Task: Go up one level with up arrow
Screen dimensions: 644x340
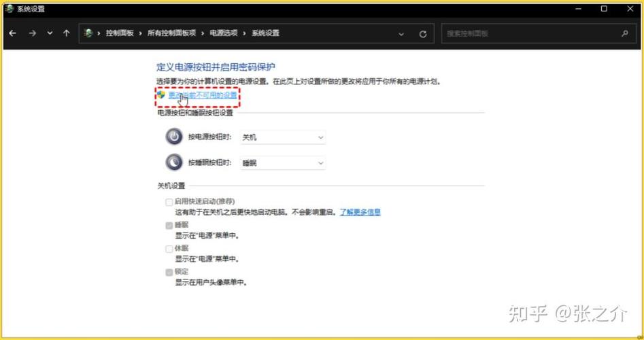Action: pos(67,33)
